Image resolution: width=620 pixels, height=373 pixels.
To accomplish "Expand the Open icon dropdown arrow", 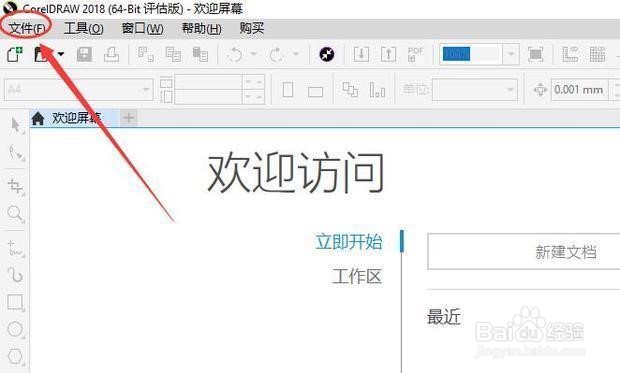I will [61, 54].
